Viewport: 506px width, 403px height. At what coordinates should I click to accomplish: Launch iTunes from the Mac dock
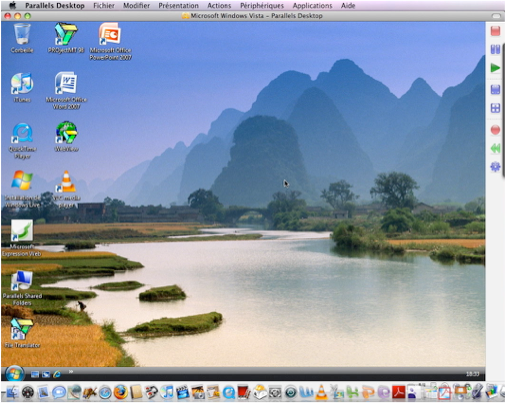pos(167,392)
